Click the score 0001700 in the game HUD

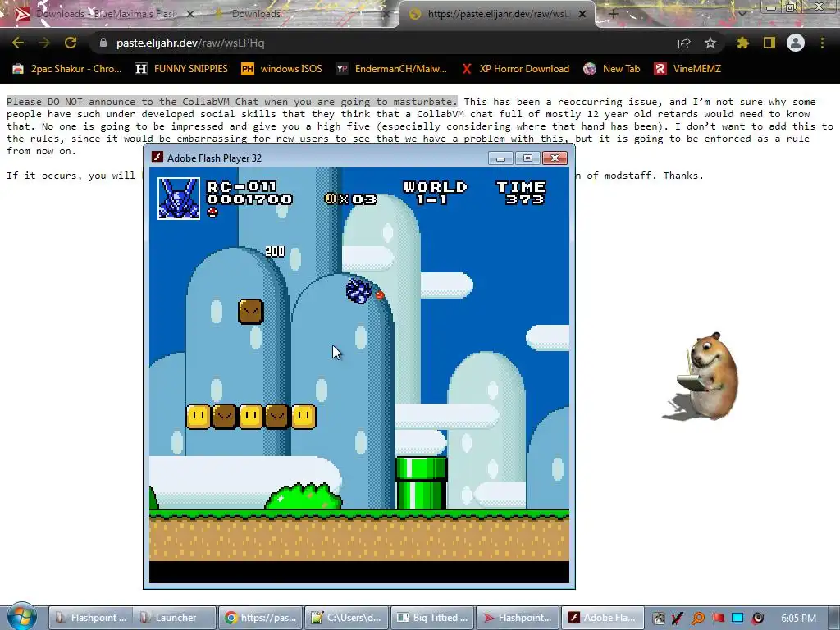[249, 199]
